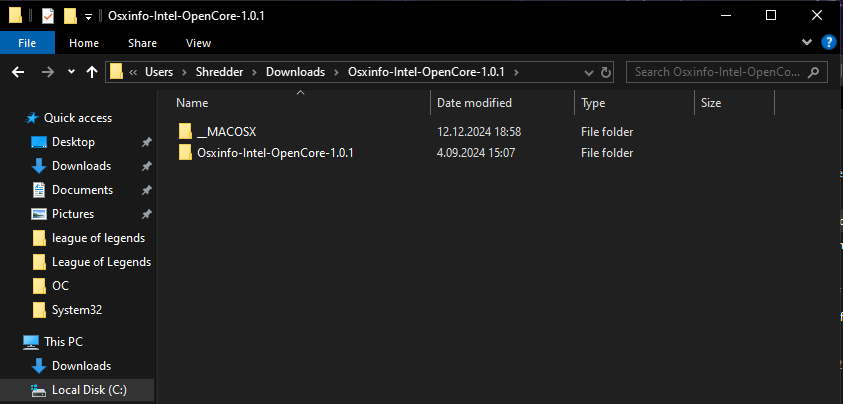Open the Share ribbon tab
This screenshot has width=843, height=404.
click(x=142, y=43)
